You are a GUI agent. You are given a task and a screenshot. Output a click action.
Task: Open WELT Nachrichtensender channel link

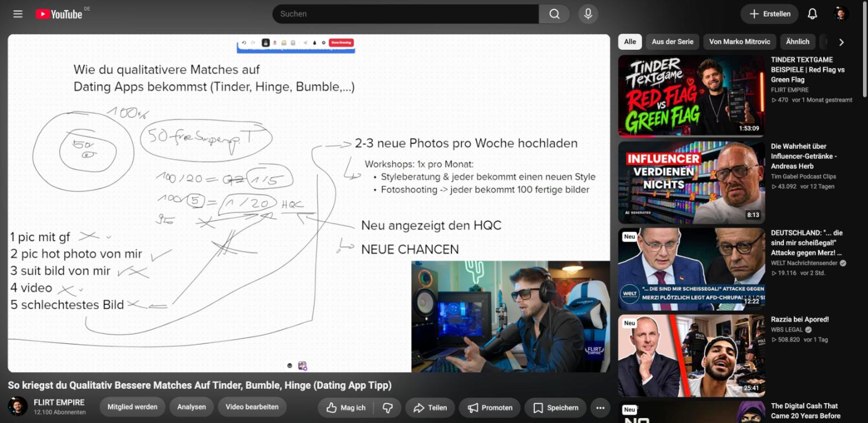coord(804,263)
